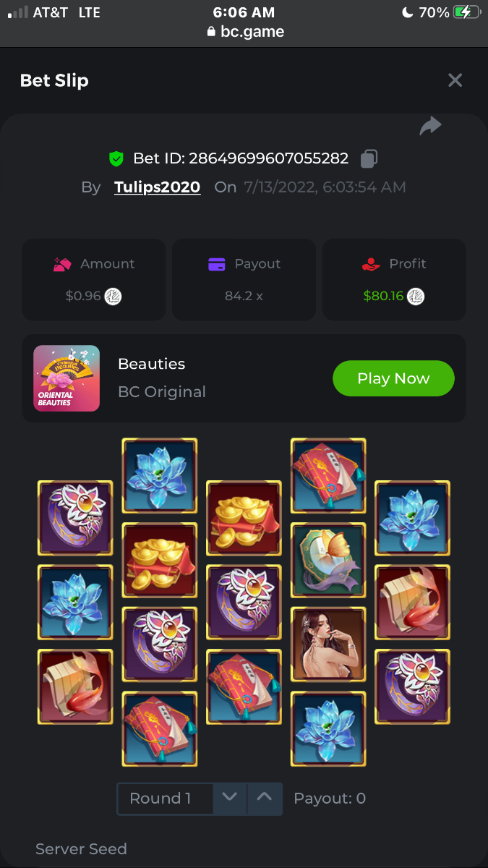Click the Litecoin icon beside Profit
The width and height of the screenshot is (488, 868).
(x=416, y=296)
